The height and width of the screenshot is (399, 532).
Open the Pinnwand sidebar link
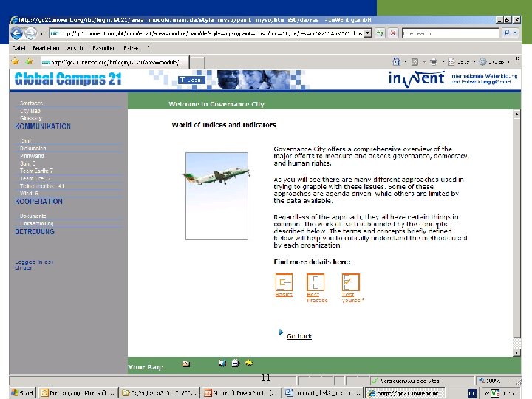pos(32,156)
